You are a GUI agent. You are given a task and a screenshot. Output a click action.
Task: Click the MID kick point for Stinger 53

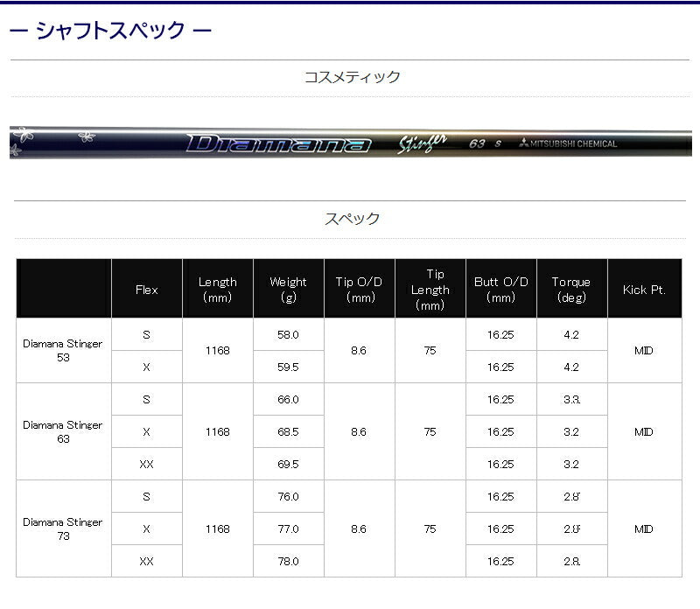644,351
